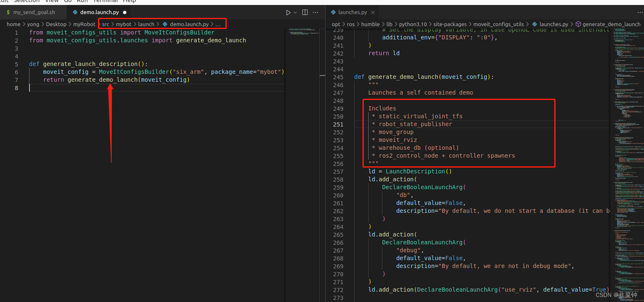Click '* robot_state_publisher' line
The image size is (644, 302).
[412, 124]
